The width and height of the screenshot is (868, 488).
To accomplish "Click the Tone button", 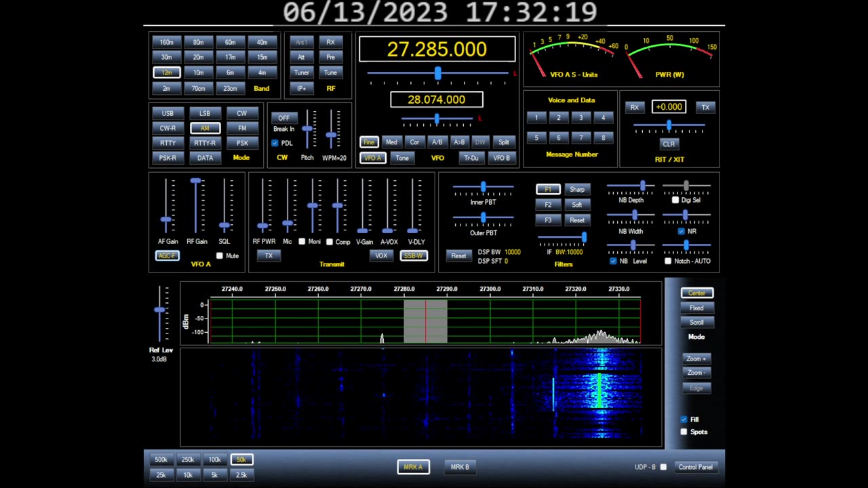I will (402, 158).
